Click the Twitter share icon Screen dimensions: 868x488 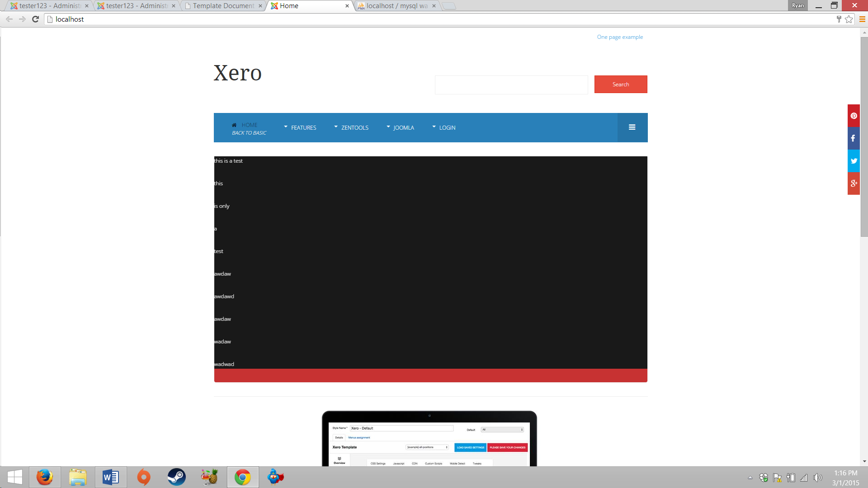tap(854, 161)
